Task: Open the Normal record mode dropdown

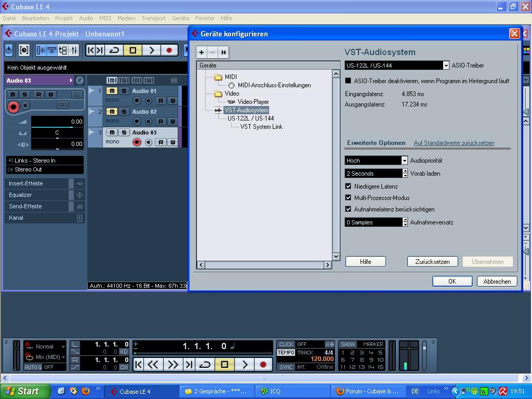Action: click(45, 347)
